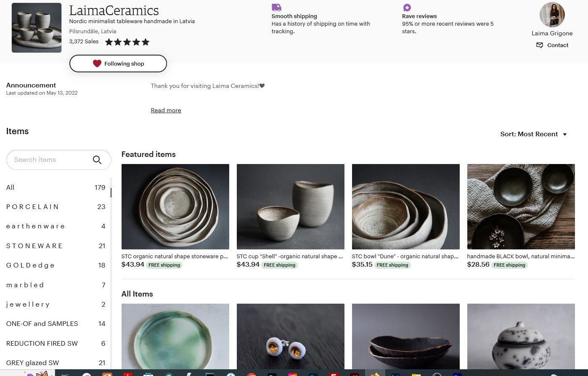Click Read more under the announcement
The width and height of the screenshot is (588, 376).
coord(166,110)
